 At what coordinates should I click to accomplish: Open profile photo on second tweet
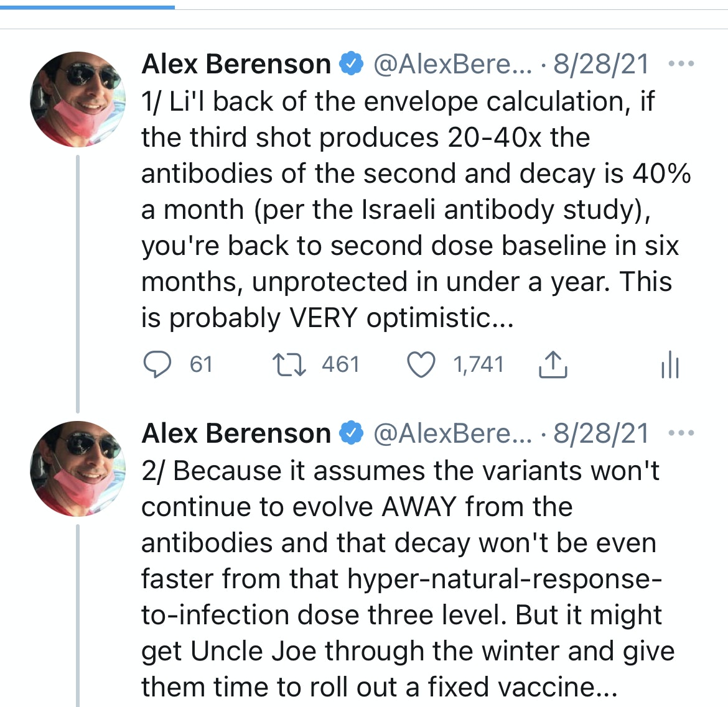(77, 469)
